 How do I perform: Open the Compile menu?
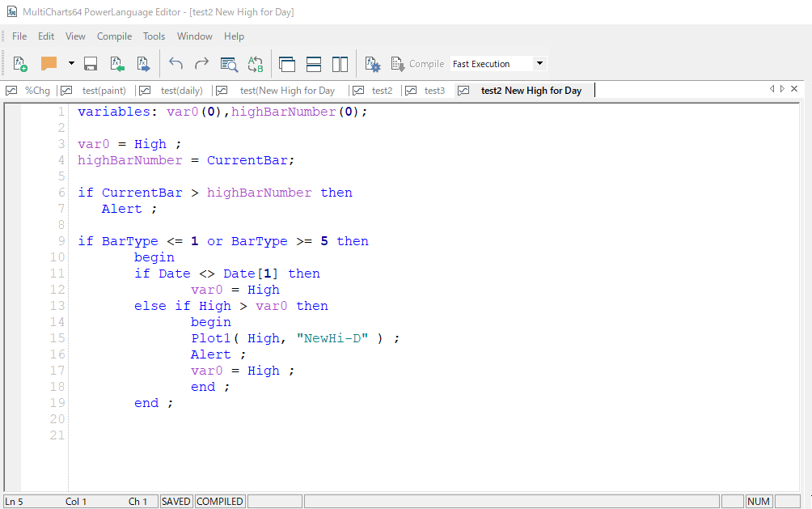[115, 36]
